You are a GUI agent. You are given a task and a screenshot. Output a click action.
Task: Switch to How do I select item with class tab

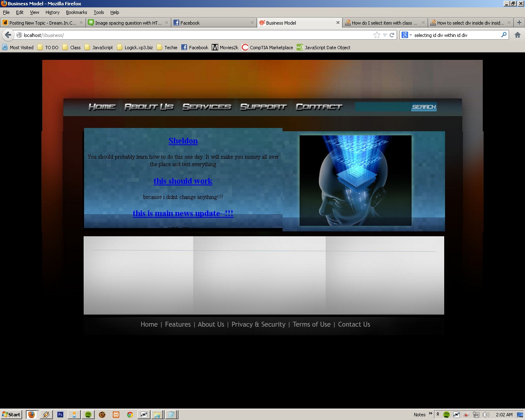point(385,23)
